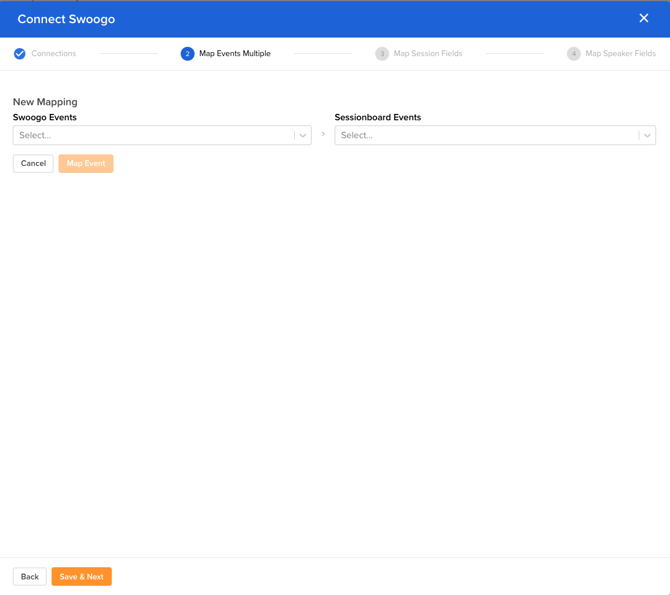Click the Swoogo Events label
The height and width of the screenshot is (595, 670).
point(45,117)
